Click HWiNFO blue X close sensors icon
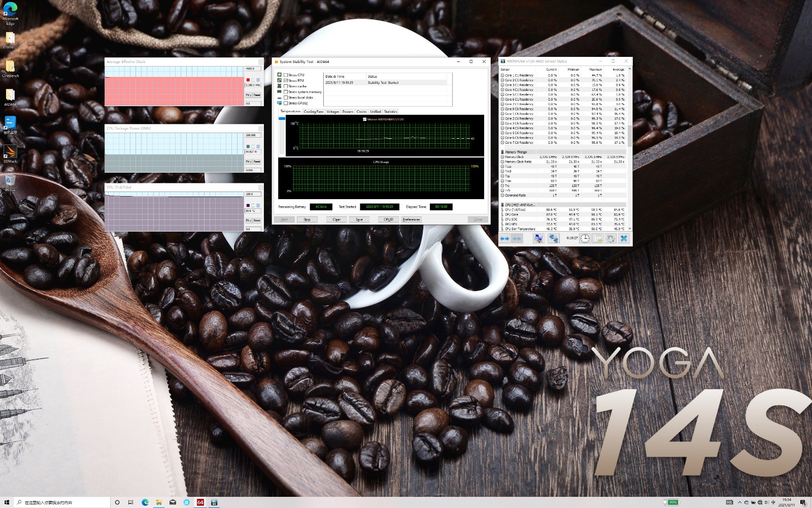 tap(624, 238)
